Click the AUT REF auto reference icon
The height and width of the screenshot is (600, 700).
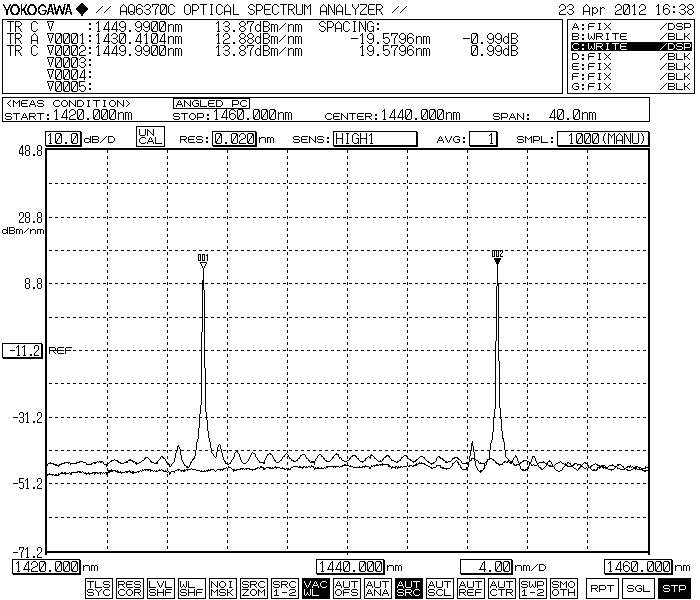tap(471, 588)
